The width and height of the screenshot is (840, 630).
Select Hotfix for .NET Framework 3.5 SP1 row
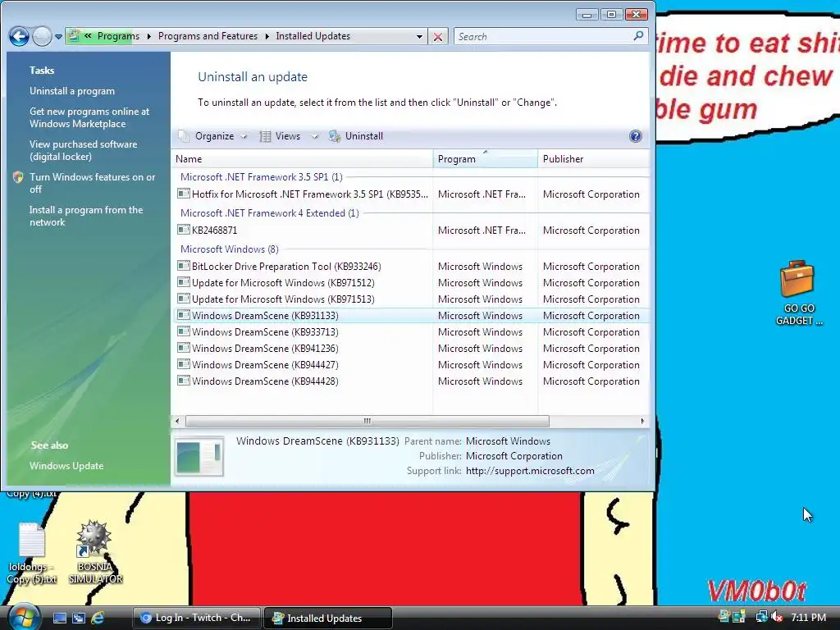coord(411,194)
